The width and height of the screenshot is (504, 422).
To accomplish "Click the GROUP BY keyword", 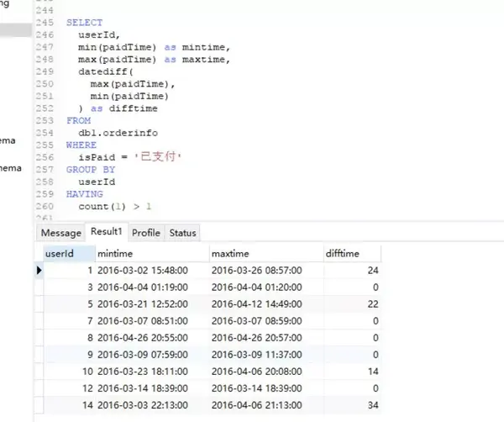I will [91, 170].
